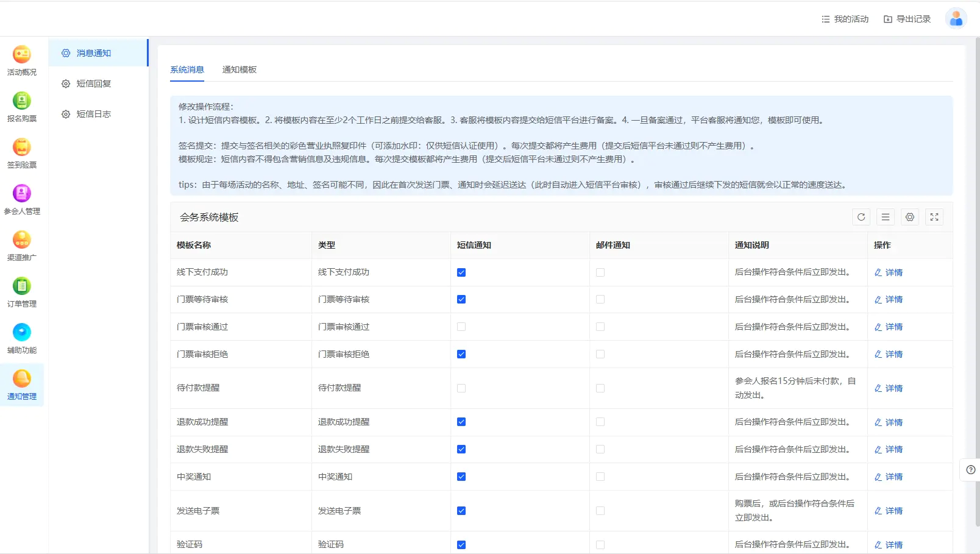Select 短信回复 in the submenu
Viewport: 980px width, 554px height.
pos(93,83)
